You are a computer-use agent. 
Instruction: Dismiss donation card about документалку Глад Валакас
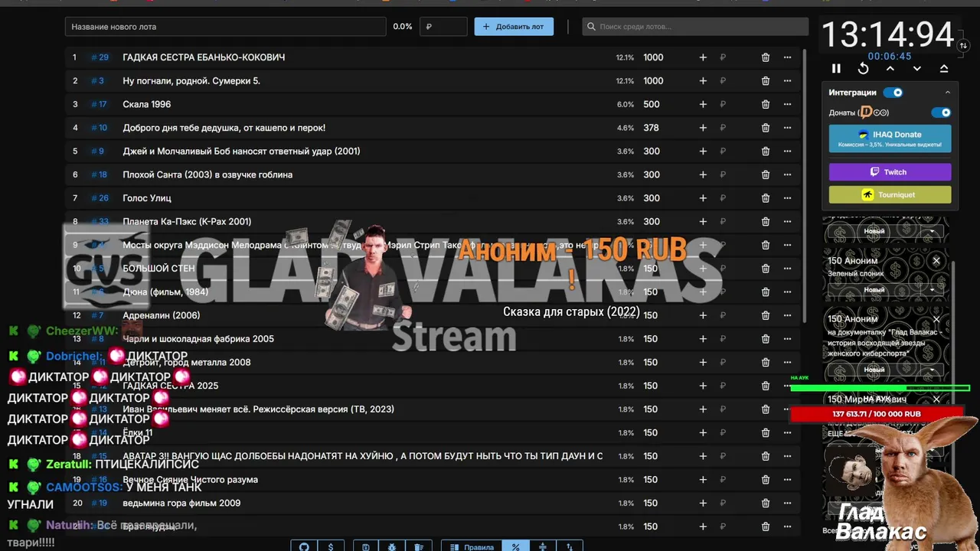tap(936, 319)
